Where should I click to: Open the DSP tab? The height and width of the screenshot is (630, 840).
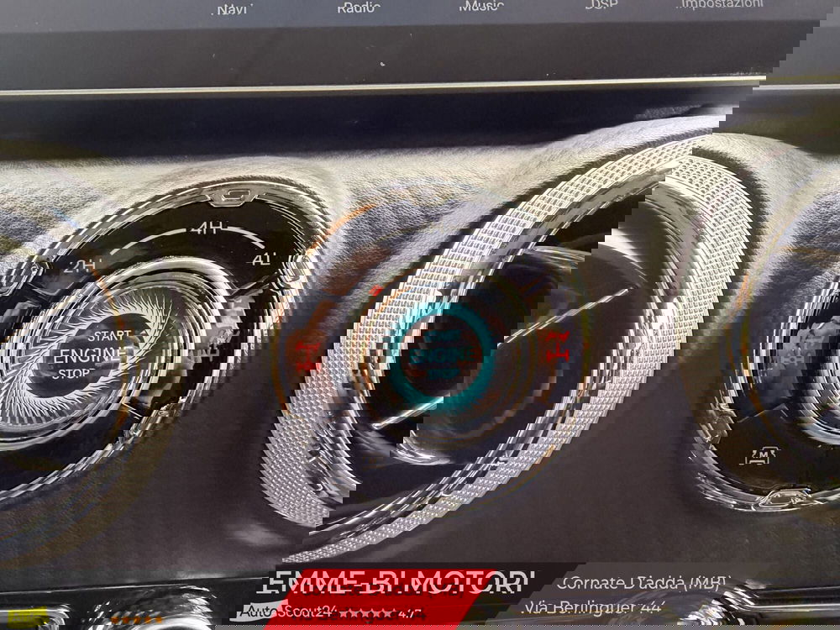point(601,5)
